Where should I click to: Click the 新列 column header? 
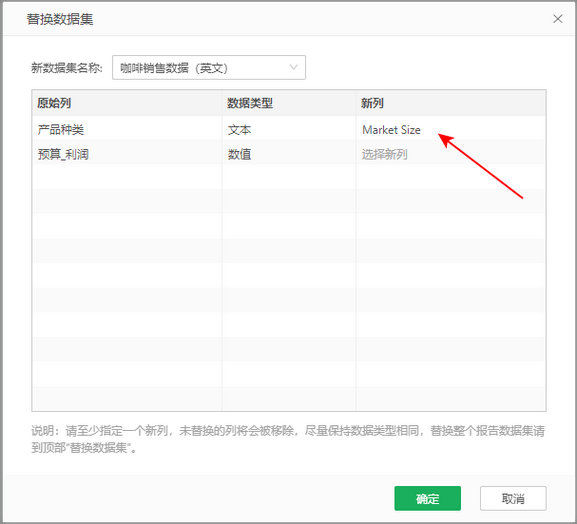coord(450,103)
